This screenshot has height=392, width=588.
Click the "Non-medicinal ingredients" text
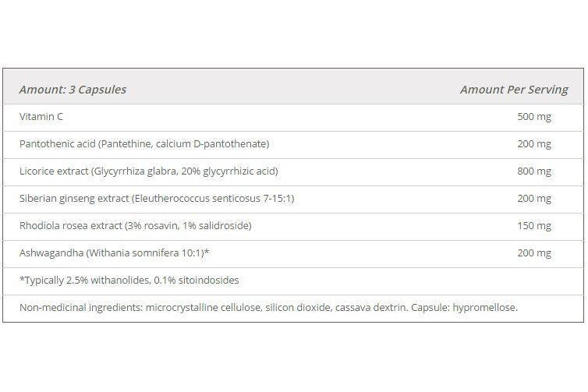(x=82, y=308)
